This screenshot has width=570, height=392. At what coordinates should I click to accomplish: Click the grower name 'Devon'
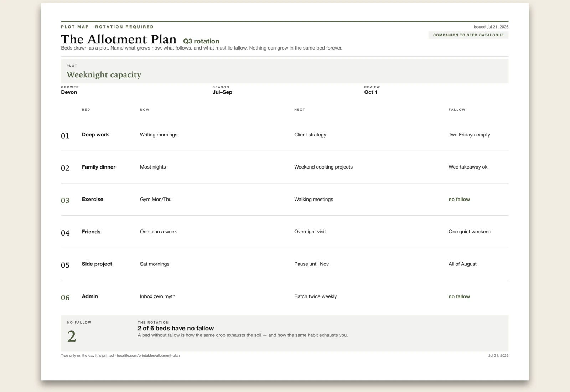[69, 92]
